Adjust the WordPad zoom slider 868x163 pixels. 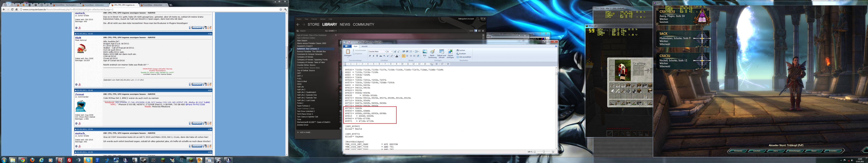point(543,152)
